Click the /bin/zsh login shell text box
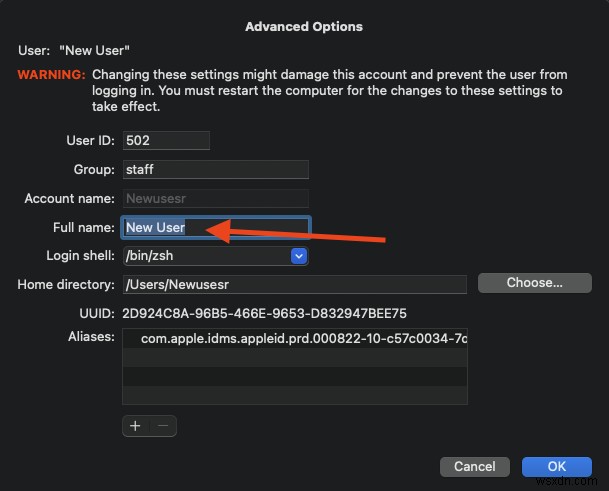 tap(205, 256)
